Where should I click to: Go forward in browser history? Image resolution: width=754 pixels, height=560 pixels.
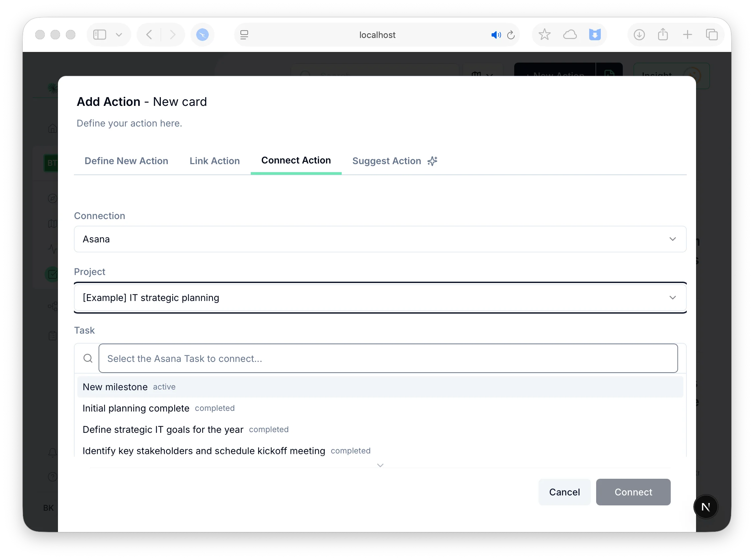[173, 35]
